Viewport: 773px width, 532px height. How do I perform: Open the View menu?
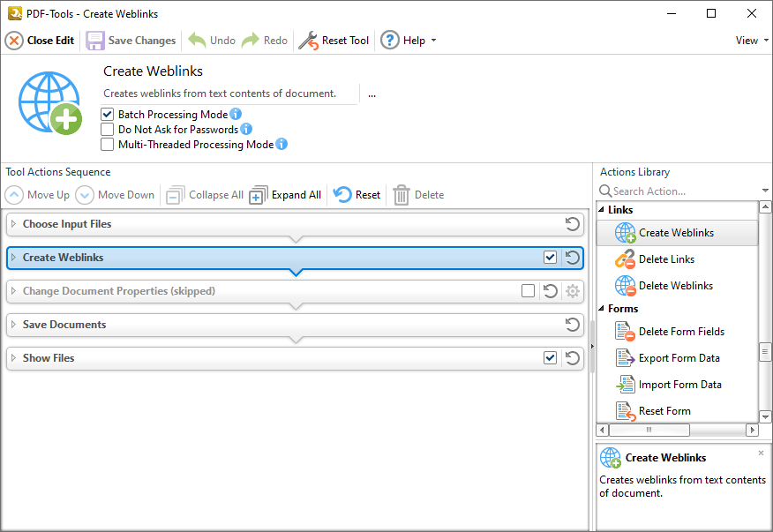coord(752,41)
